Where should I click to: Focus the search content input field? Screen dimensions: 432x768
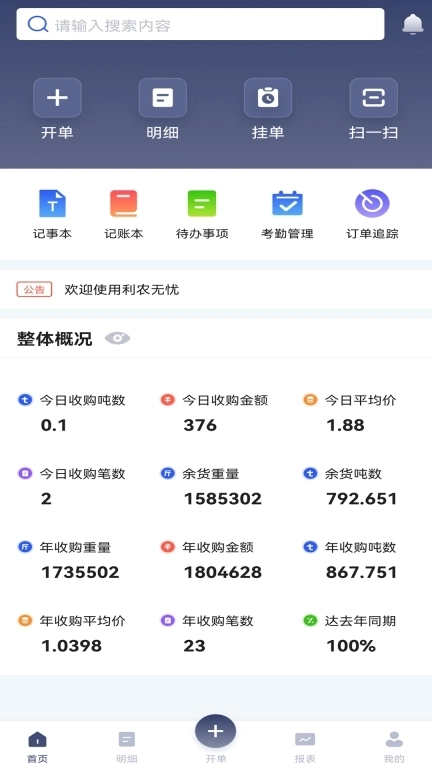coord(200,24)
